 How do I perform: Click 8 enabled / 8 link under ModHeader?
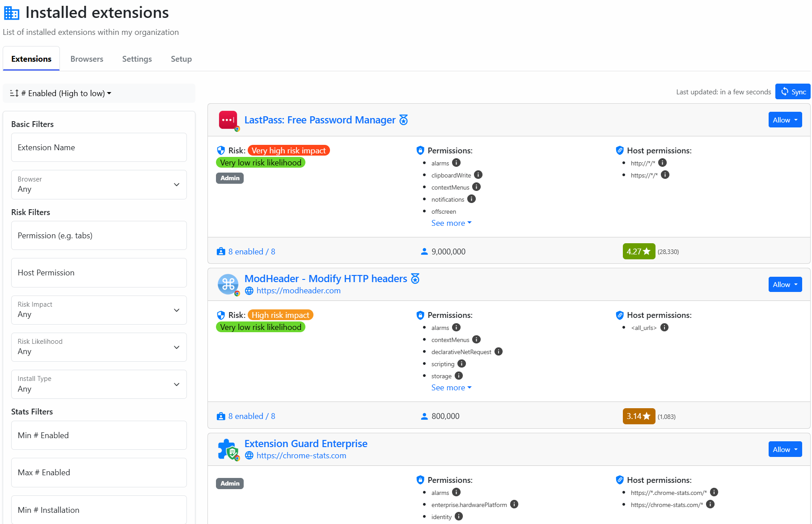pyautogui.click(x=252, y=416)
